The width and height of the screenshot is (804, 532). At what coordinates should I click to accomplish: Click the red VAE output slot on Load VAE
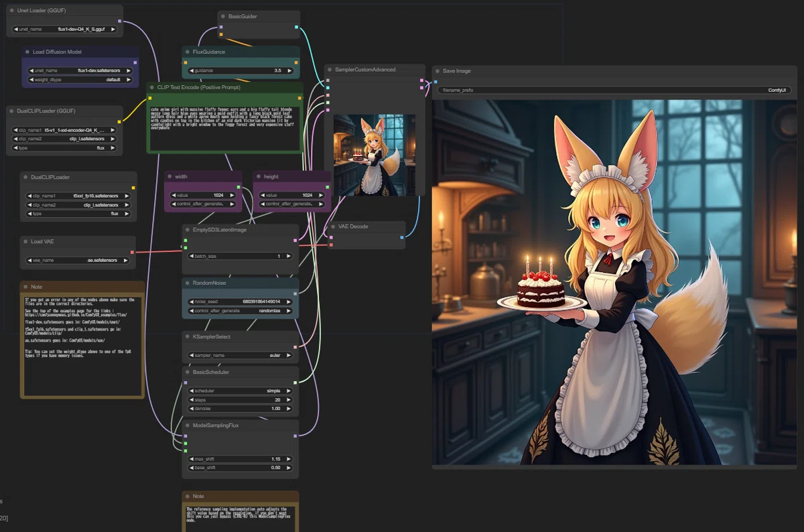click(132, 252)
